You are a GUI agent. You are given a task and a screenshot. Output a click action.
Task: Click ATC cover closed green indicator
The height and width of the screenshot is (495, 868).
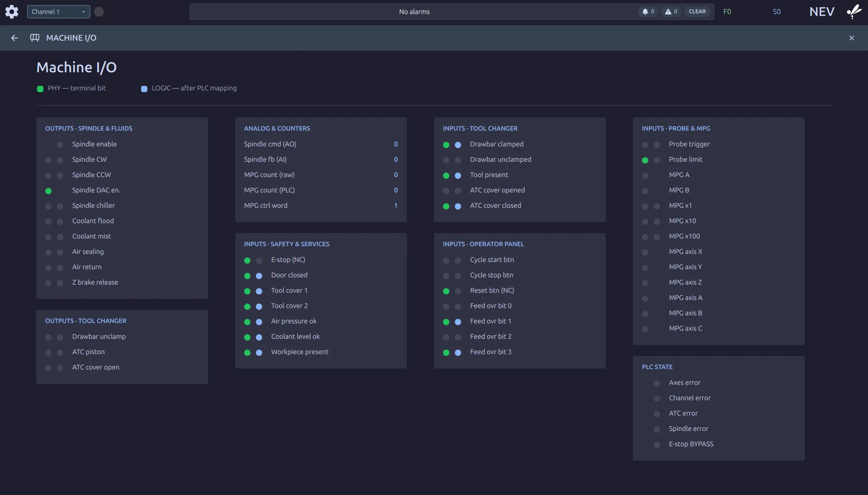[x=446, y=206]
